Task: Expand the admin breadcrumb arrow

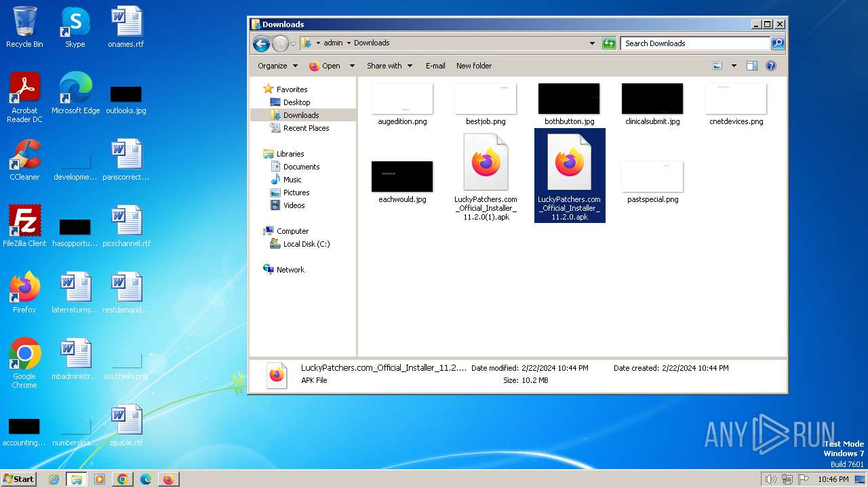Action: 349,43
